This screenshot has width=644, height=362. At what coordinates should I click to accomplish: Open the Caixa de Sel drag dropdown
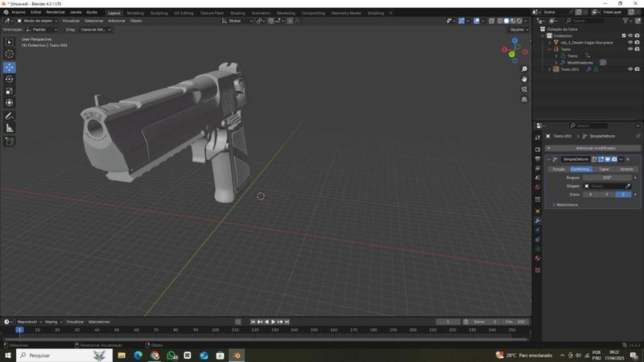(x=95, y=30)
